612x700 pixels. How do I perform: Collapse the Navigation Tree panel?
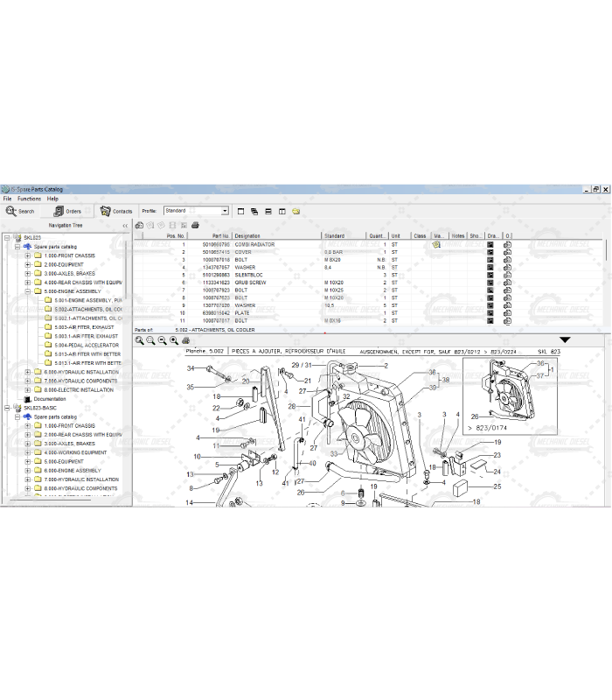tap(124, 226)
